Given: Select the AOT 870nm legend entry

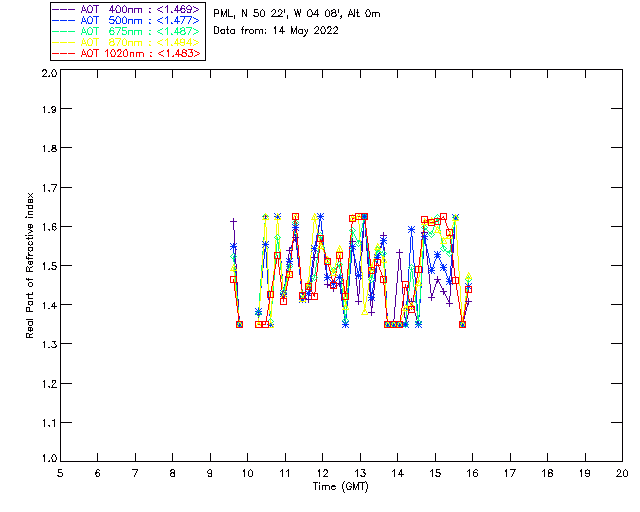Looking at the screenshot, I should tap(126, 42).
